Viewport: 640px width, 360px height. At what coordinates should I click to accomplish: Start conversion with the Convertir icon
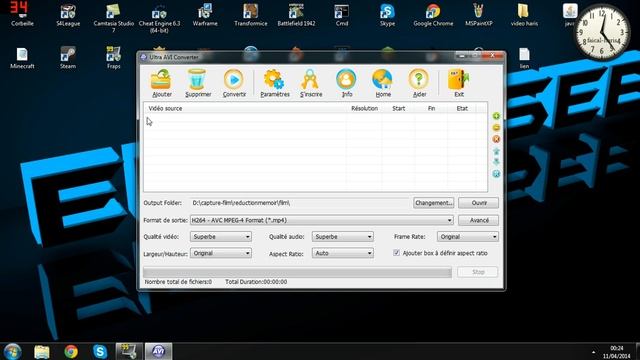click(234, 83)
